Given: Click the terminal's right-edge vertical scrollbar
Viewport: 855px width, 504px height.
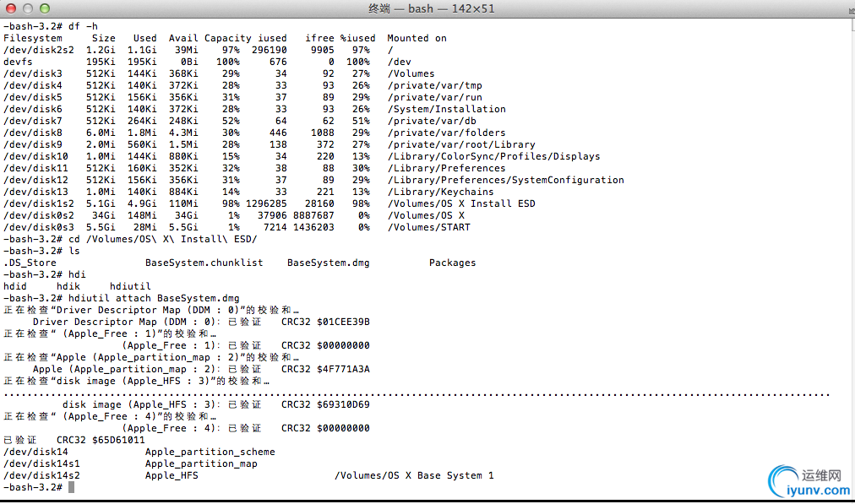Looking at the screenshot, I should 850,253.
